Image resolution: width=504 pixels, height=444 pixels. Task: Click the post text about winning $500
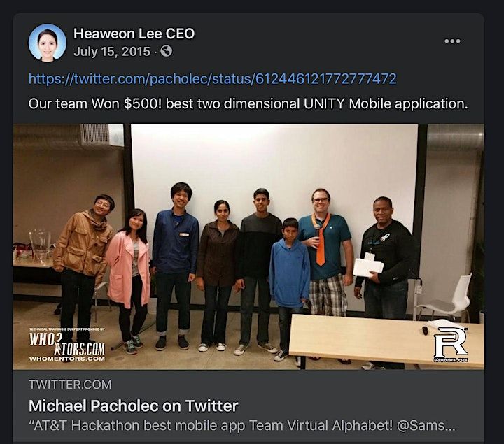pyautogui.click(x=248, y=103)
